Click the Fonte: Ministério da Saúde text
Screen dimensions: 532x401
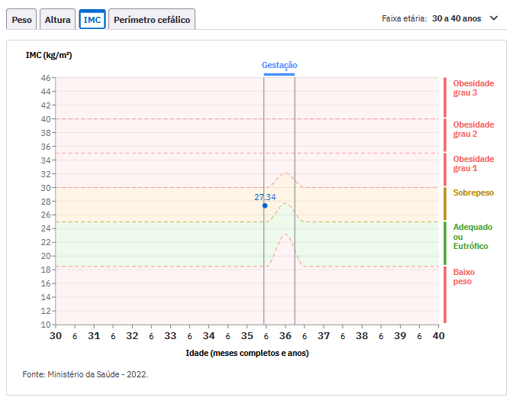coord(85,374)
